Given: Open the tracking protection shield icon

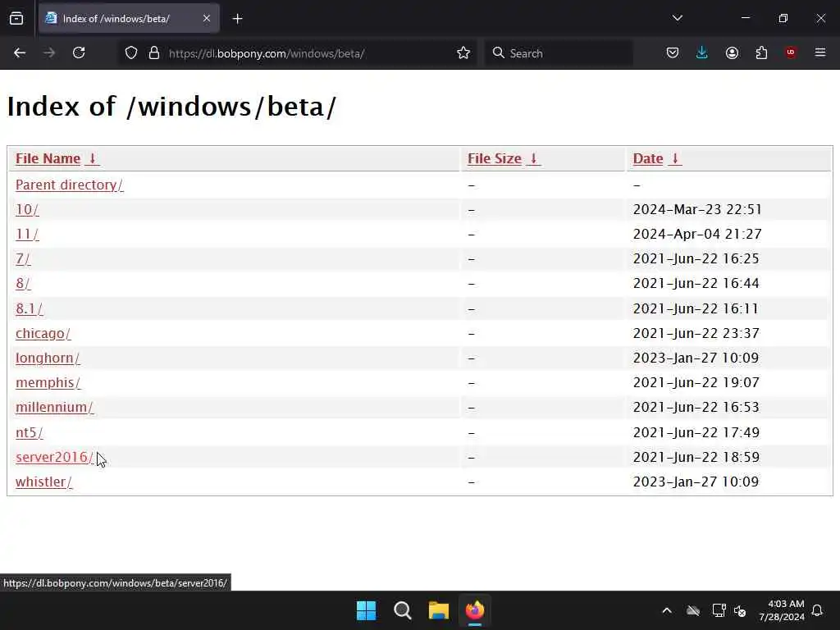Looking at the screenshot, I should tap(131, 53).
